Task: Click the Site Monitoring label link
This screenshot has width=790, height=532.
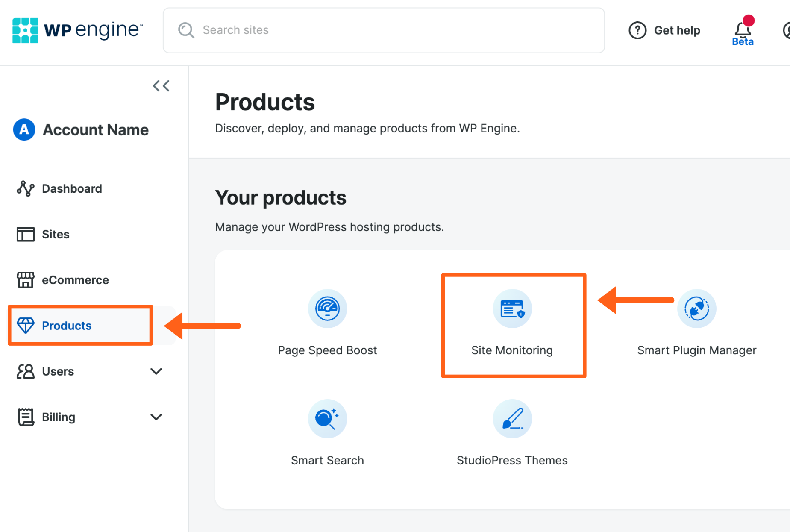Action: [512, 350]
